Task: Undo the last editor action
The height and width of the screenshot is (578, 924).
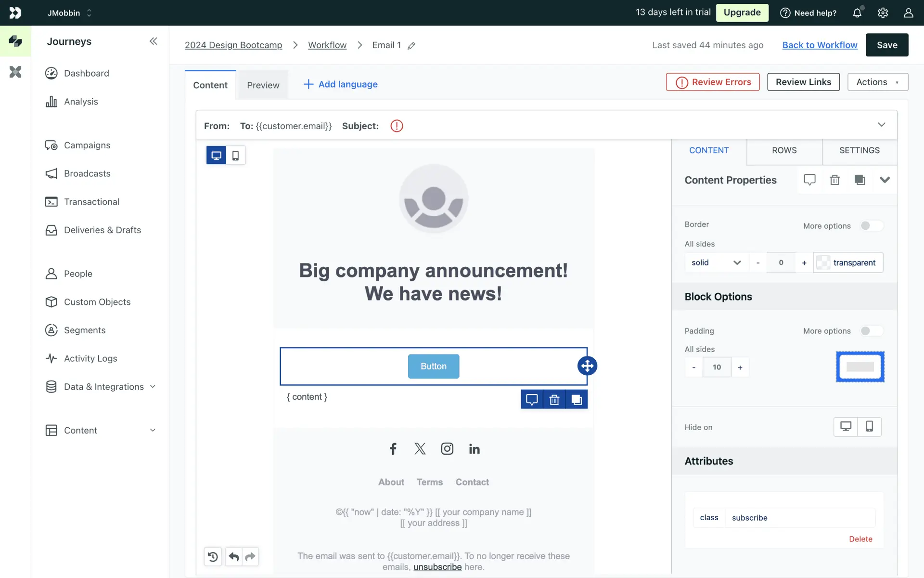Action: click(234, 557)
